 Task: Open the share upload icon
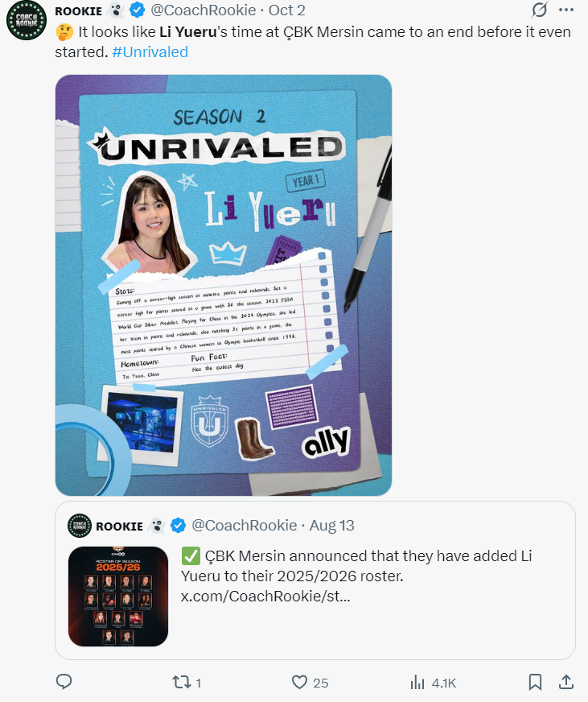tap(566, 682)
